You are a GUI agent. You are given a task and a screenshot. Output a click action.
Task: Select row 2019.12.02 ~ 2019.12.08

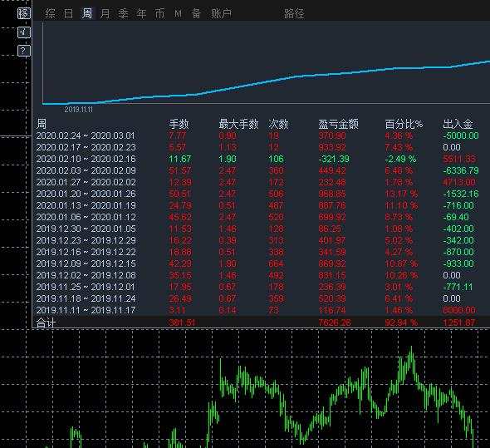coord(261,275)
